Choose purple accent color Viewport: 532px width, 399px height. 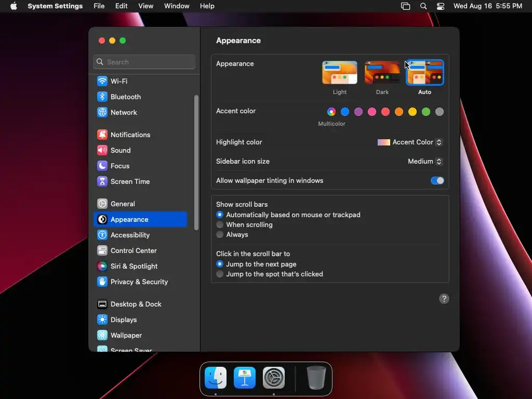(358, 112)
